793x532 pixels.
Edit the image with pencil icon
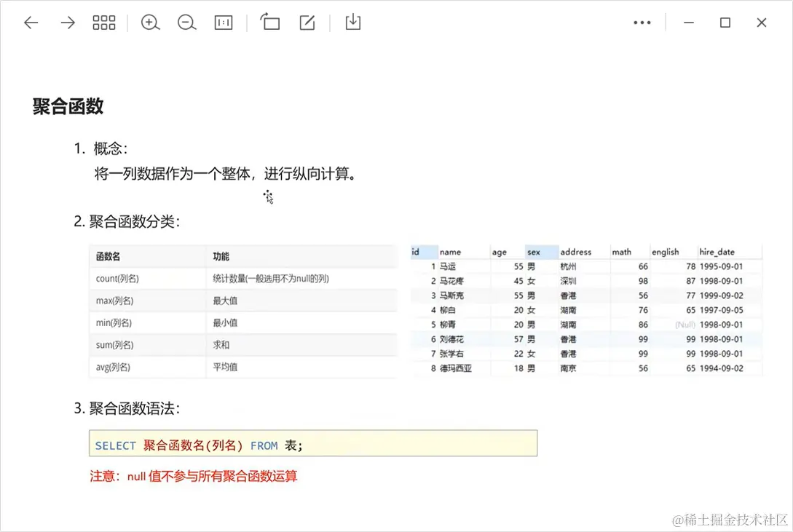(307, 23)
